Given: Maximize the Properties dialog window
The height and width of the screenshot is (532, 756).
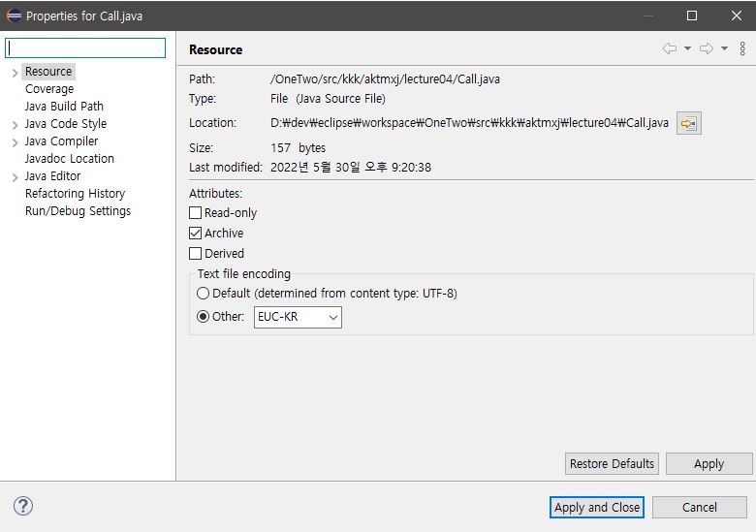Looking at the screenshot, I should tap(692, 16).
